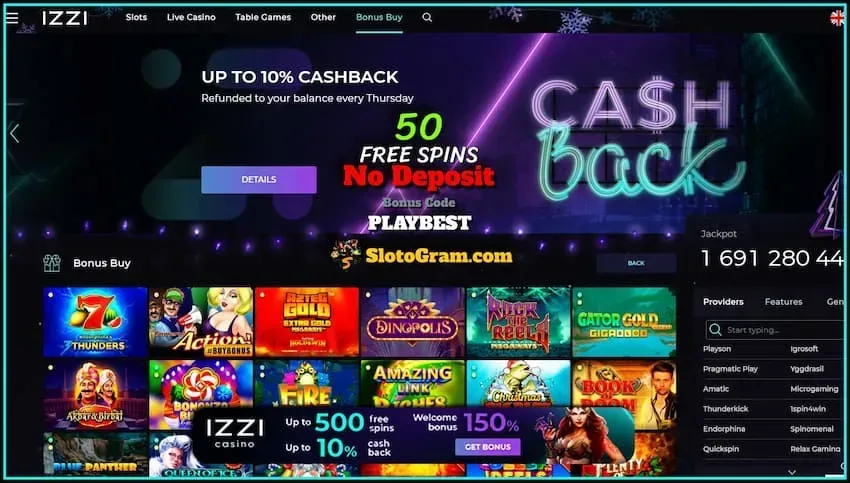
Task: Expand the providers list chevron
Action: 792,472
